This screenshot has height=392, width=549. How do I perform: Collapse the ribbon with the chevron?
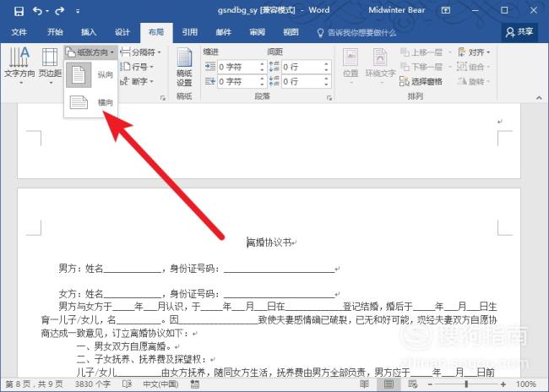pyautogui.click(x=539, y=98)
